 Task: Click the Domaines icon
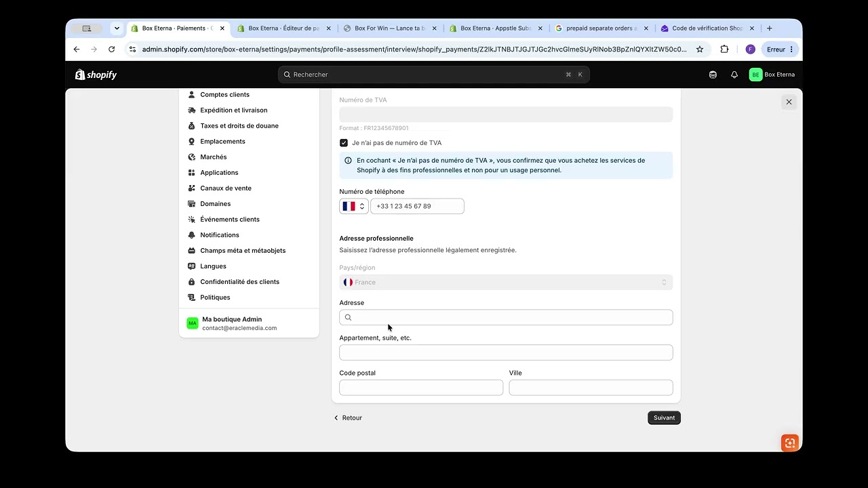pos(192,204)
